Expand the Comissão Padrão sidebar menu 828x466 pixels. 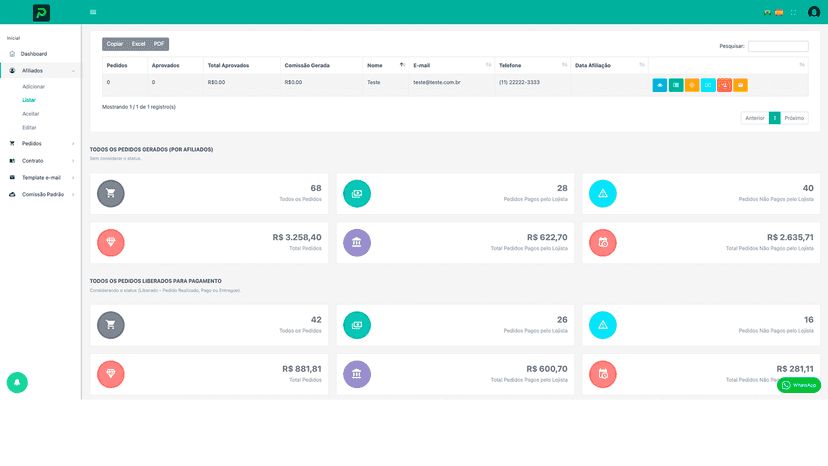pos(40,194)
